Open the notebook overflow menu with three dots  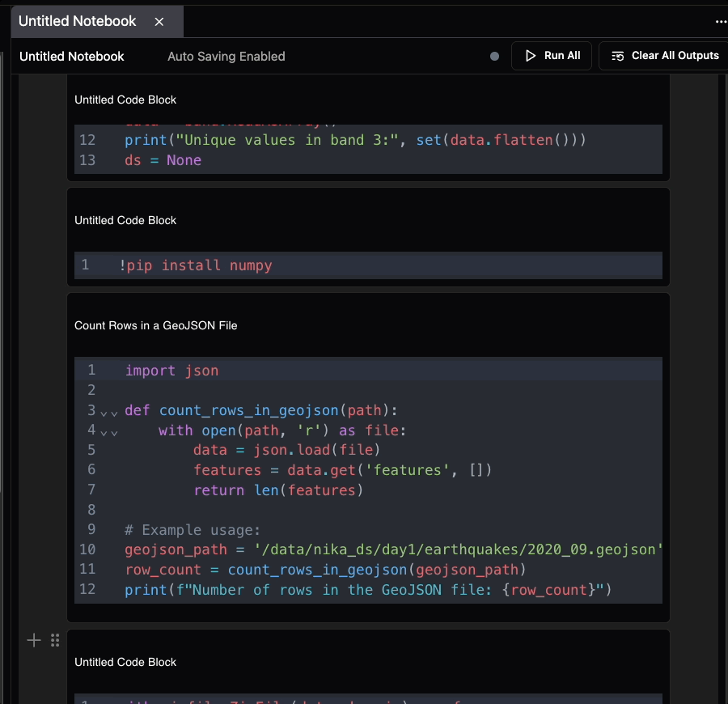(x=721, y=21)
